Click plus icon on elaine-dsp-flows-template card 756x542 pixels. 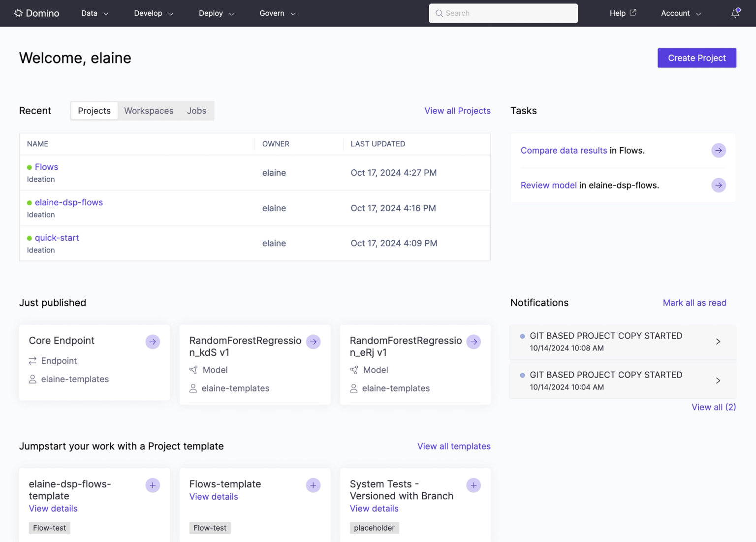click(x=153, y=485)
